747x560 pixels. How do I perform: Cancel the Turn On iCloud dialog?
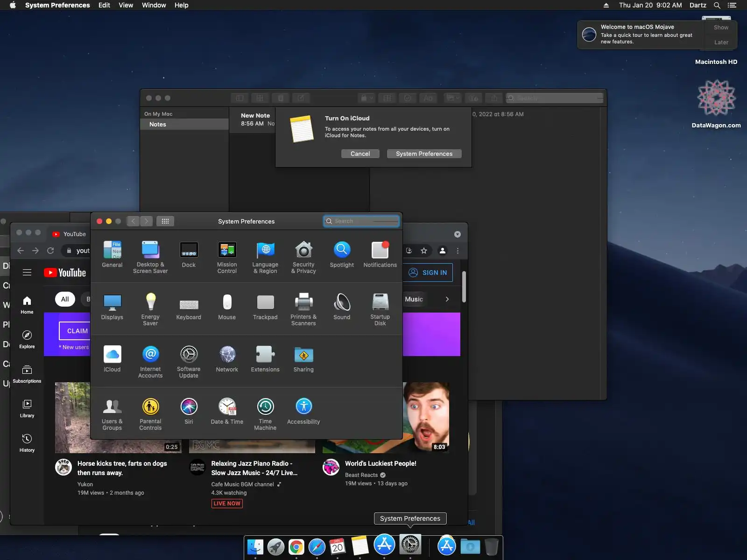tap(360, 154)
